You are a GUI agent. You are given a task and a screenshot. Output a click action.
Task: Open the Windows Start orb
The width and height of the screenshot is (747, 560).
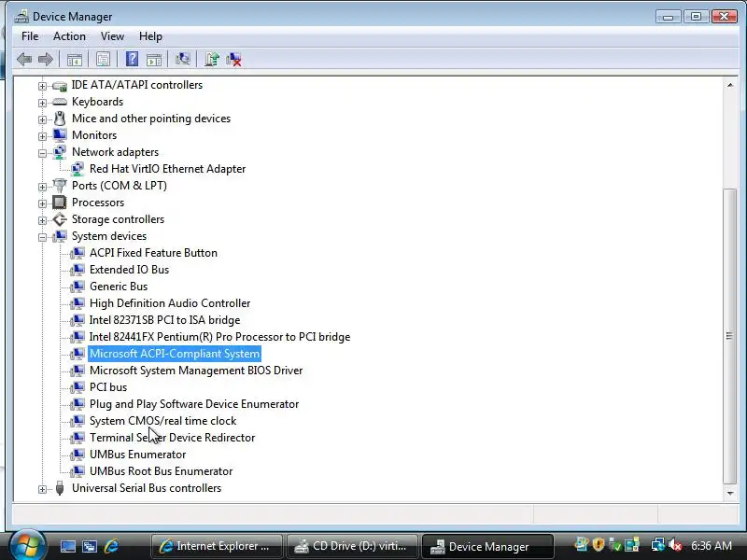[27, 545]
